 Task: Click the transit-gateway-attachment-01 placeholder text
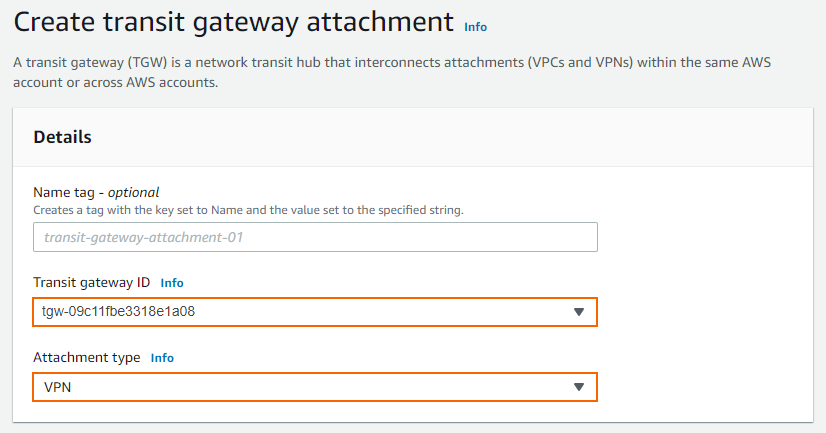143,237
